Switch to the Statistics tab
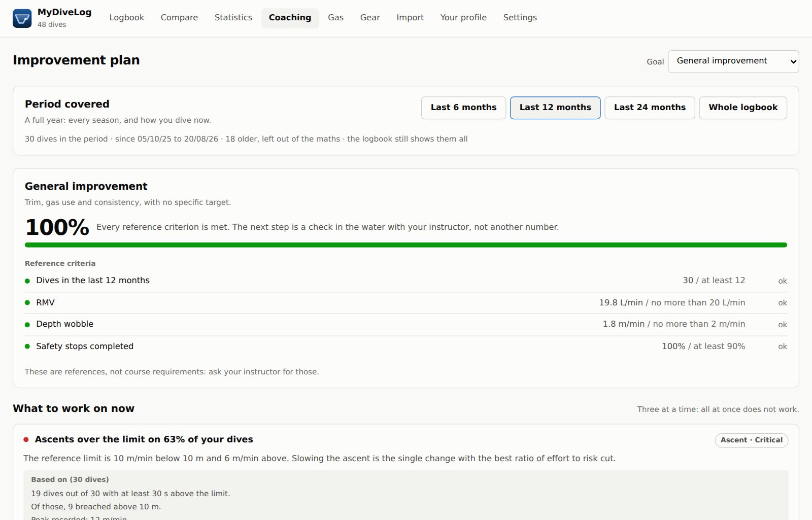The image size is (812, 520). (233, 18)
